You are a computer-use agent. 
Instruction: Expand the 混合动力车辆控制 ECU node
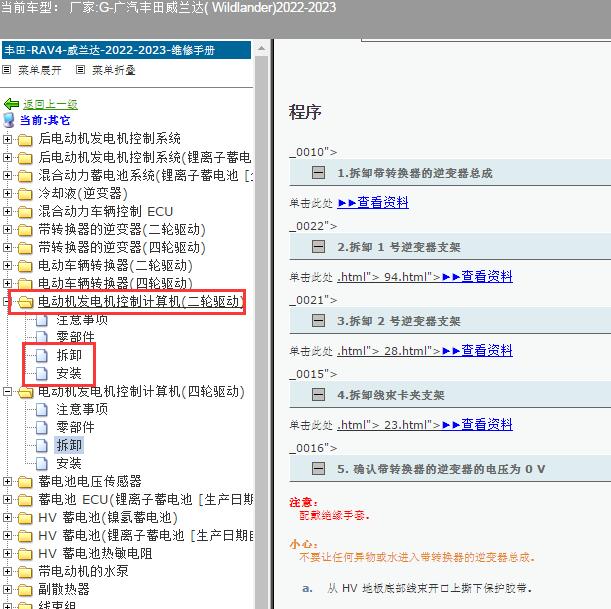[7, 211]
